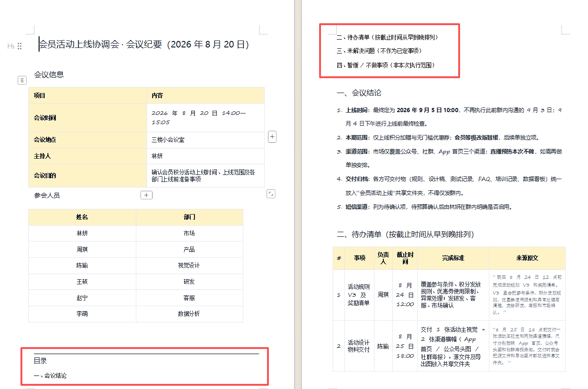Select the 负责人 header cell
Screen dimensions: 588x389
point(384,258)
